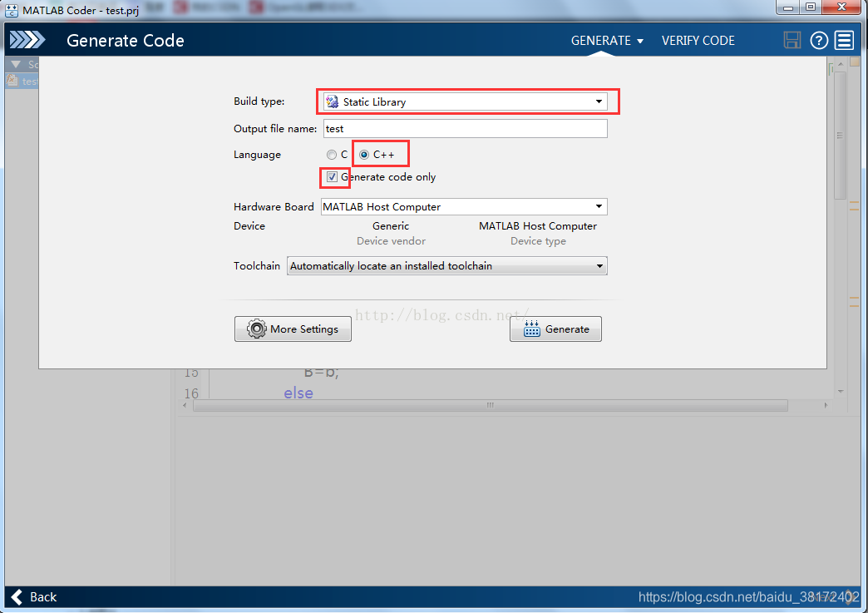Click the MATLAB Coder title bar icon
The width and height of the screenshot is (868, 613).
click(x=12, y=11)
